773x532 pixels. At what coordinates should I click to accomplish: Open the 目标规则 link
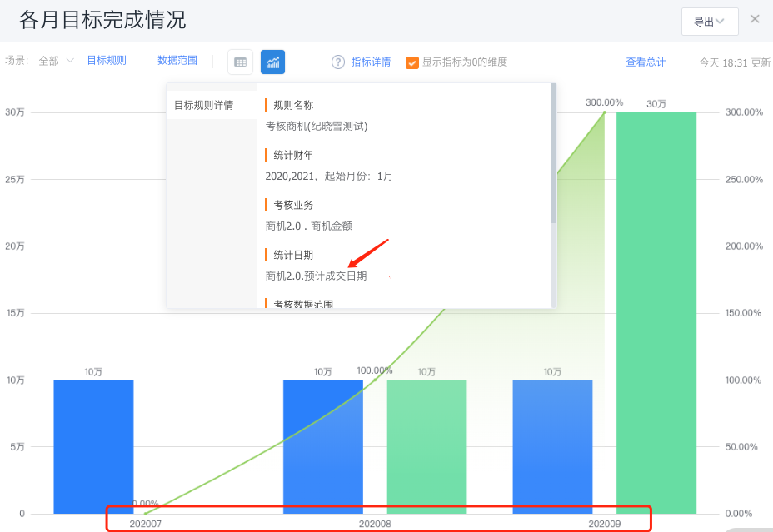point(107,61)
